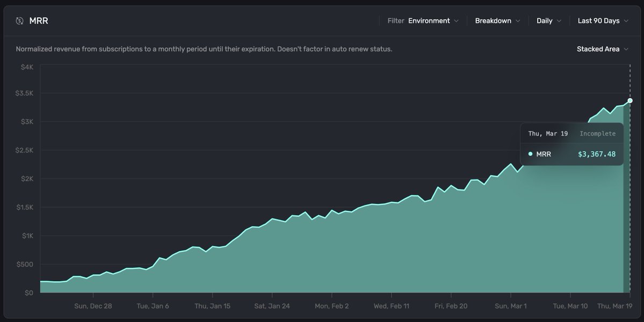
Task: Click the Thu, Mar 19 axis label
Action: [615, 306]
